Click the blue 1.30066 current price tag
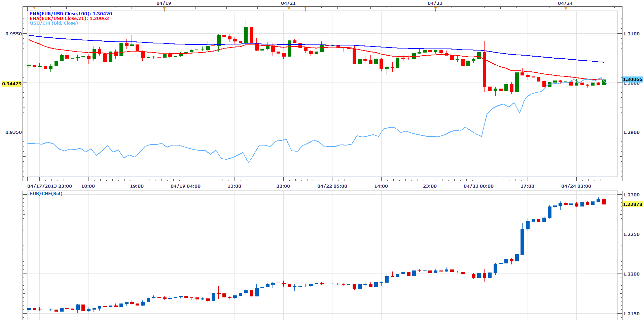The image size is (644, 320). [x=632, y=79]
